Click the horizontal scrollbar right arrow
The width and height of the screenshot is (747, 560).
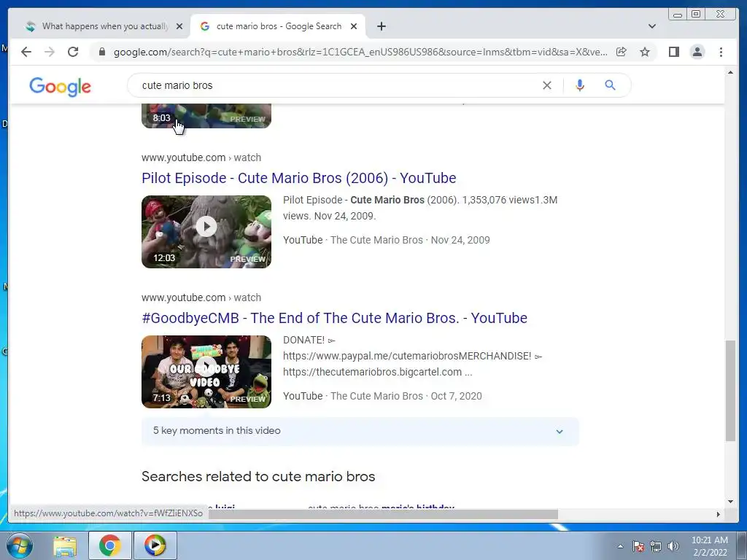[x=719, y=514]
